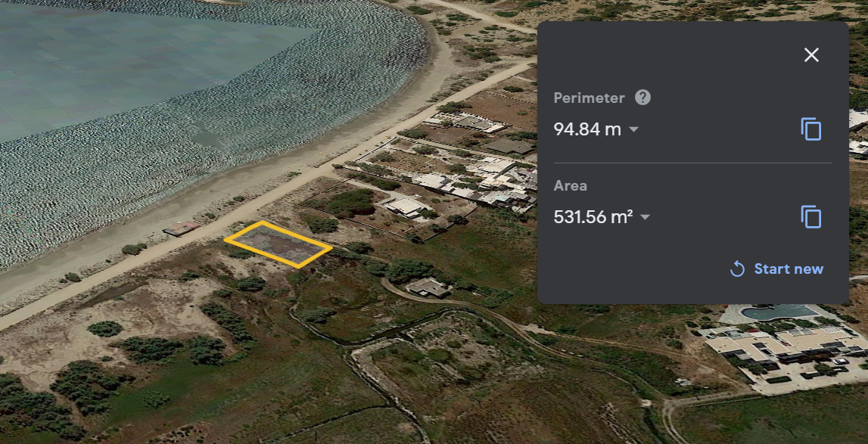Select the yellow polygon's leftmost corner point
The height and width of the screenshot is (444, 868).
(226, 241)
